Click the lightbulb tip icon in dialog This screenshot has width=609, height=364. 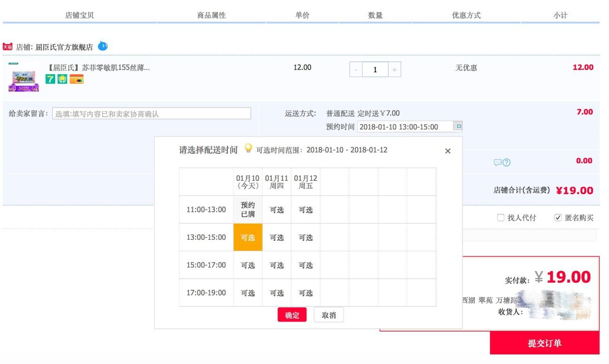click(248, 148)
